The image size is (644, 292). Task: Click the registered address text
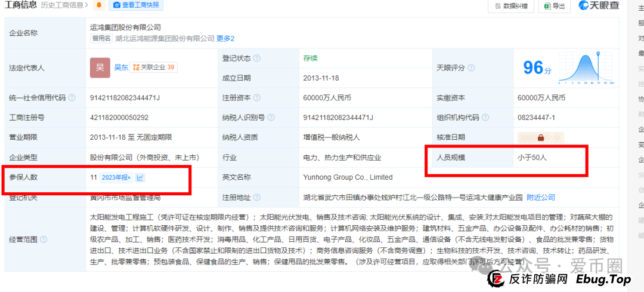pyautogui.click(x=413, y=198)
